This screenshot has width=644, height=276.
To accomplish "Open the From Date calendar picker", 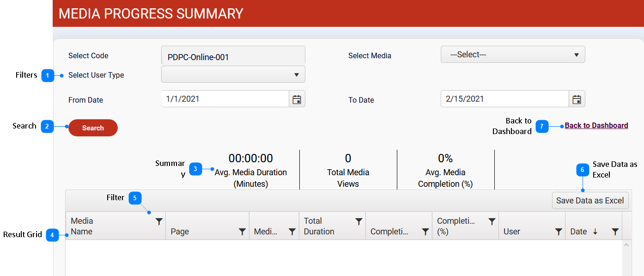I will point(297,99).
